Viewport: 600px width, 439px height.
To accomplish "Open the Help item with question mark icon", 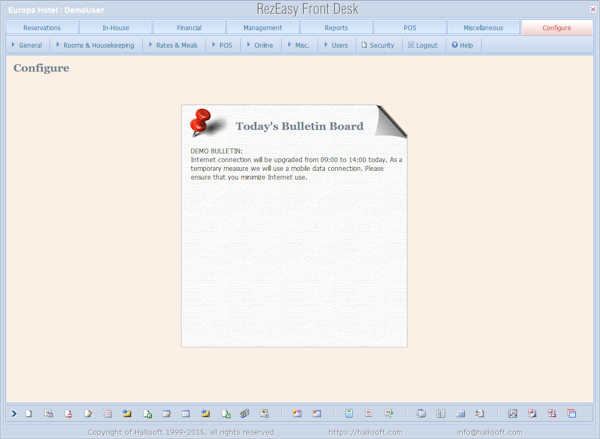I will pos(463,45).
